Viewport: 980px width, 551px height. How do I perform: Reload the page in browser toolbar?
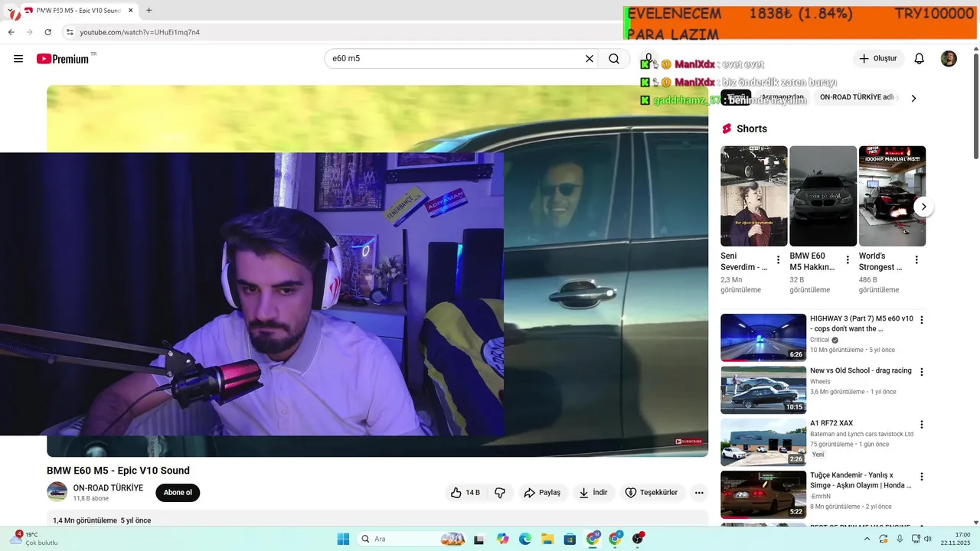click(x=47, y=32)
